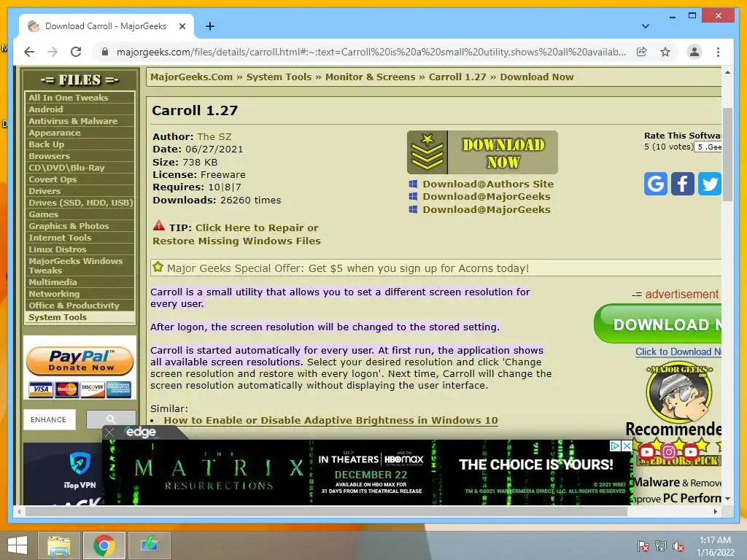Viewport: 747px width, 560px height.
Task: Click the green advertisement Download button
Action: tap(658, 324)
